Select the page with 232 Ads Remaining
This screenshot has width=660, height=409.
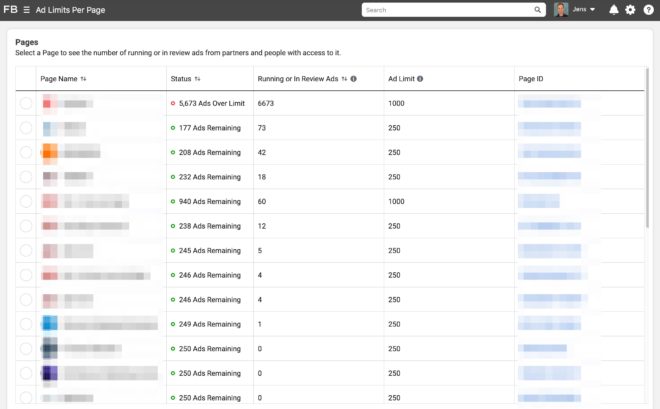pos(26,177)
